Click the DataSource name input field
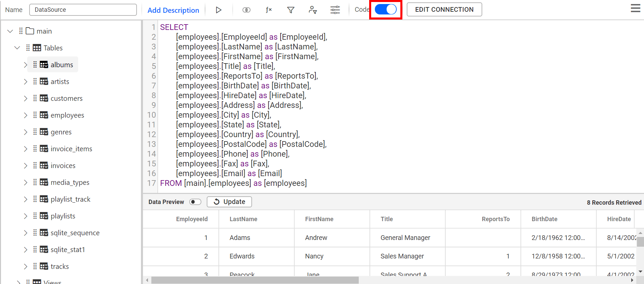This screenshot has width=644, height=284. pos(83,10)
